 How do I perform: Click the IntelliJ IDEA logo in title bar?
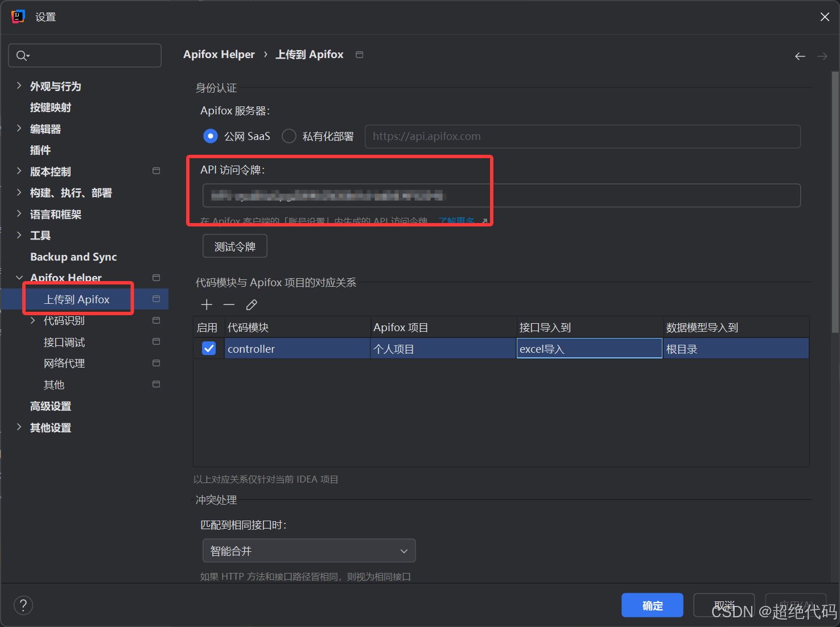(x=18, y=16)
